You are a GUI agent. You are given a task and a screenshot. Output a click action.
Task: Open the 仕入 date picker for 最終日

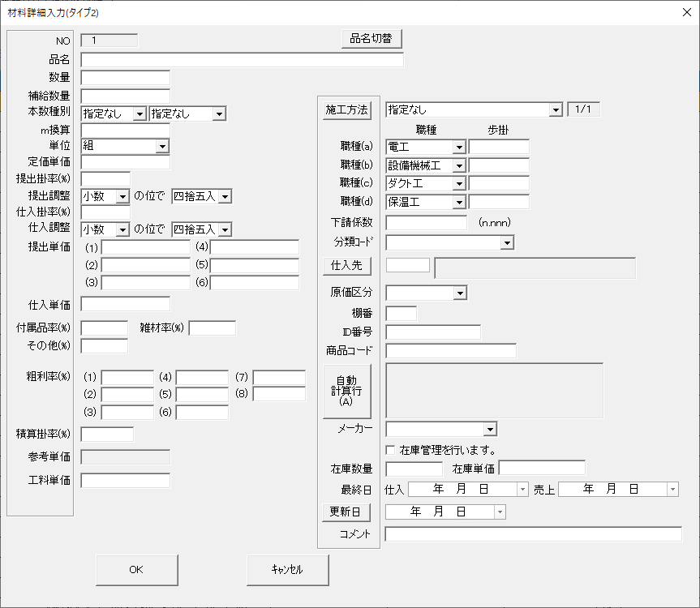pos(522,490)
